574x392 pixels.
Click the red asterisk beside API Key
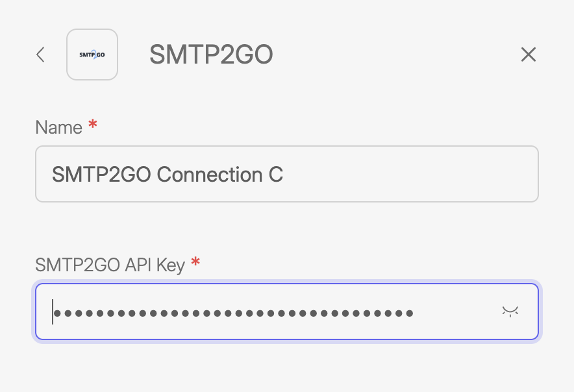click(195, 263)
